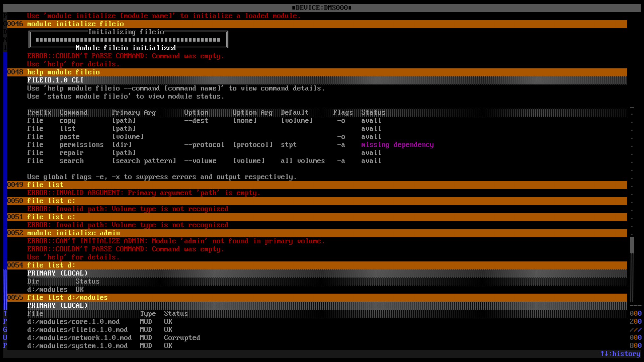Select history entry 0054 file list d:
The height and width of the screenshot is (362, 644).
pyautogui.click(x=317, y=265)
